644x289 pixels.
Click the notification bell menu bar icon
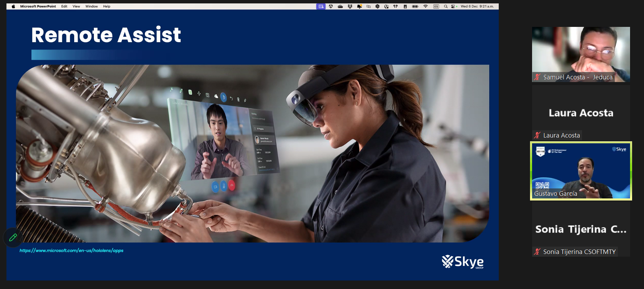click(x=359, y=6)
